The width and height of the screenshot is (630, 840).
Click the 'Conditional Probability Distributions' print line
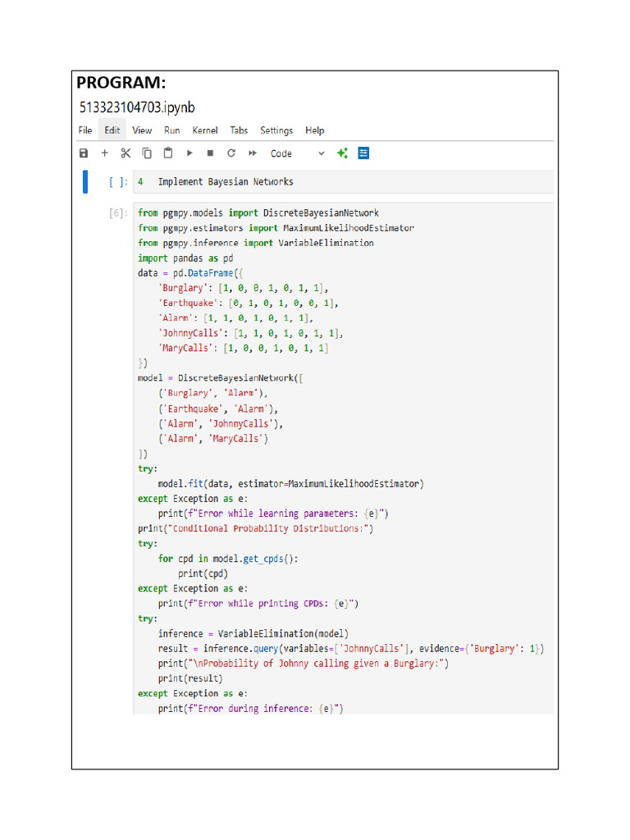click(256, 528)
